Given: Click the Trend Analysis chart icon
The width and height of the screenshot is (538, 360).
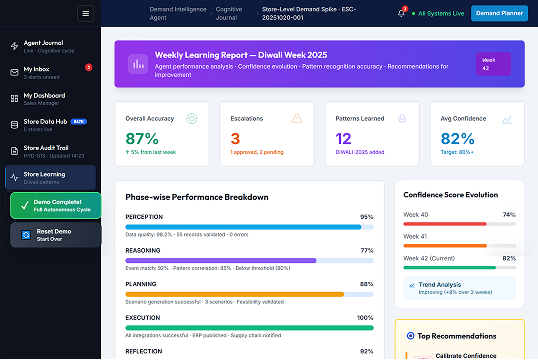Looking at the screenshot, I should pos(412,286).
